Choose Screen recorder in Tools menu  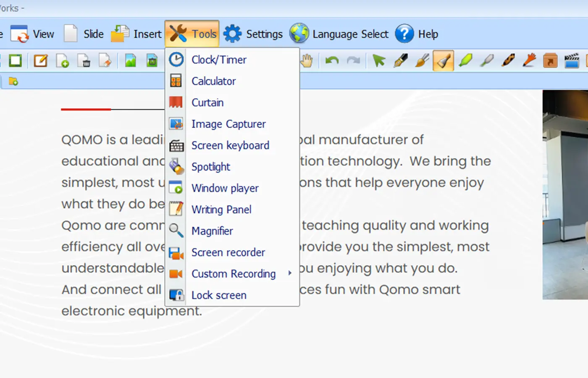pos(232,252)
